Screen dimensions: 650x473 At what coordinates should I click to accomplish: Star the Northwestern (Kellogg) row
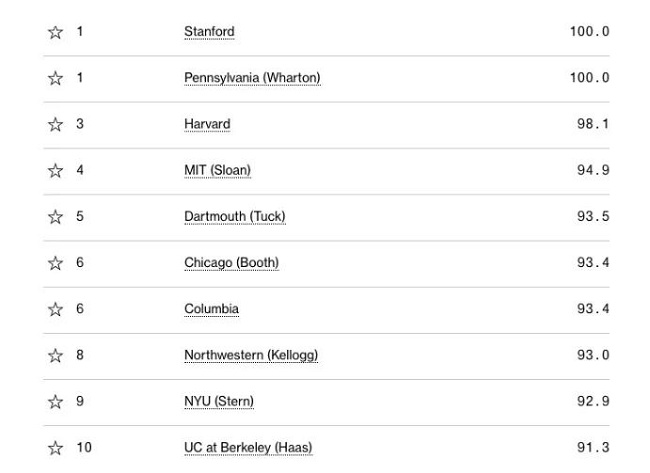pyautogui.click(x=56, y=356)
